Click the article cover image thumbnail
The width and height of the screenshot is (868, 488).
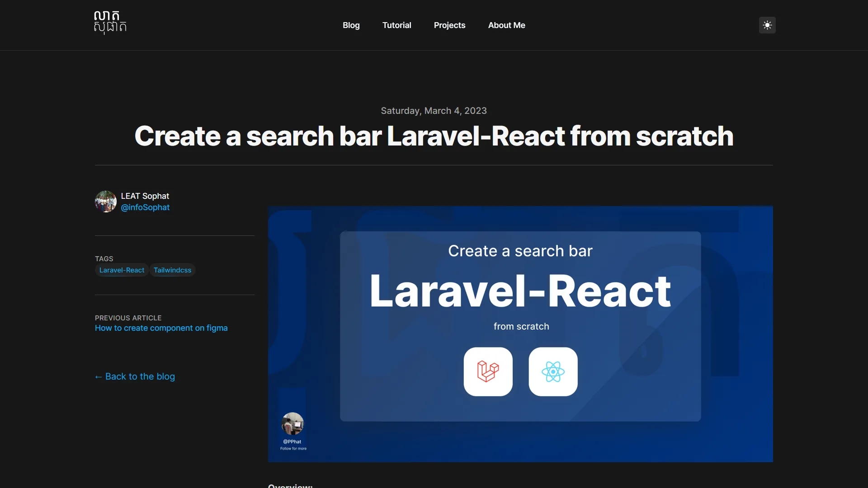click(520, 334)
